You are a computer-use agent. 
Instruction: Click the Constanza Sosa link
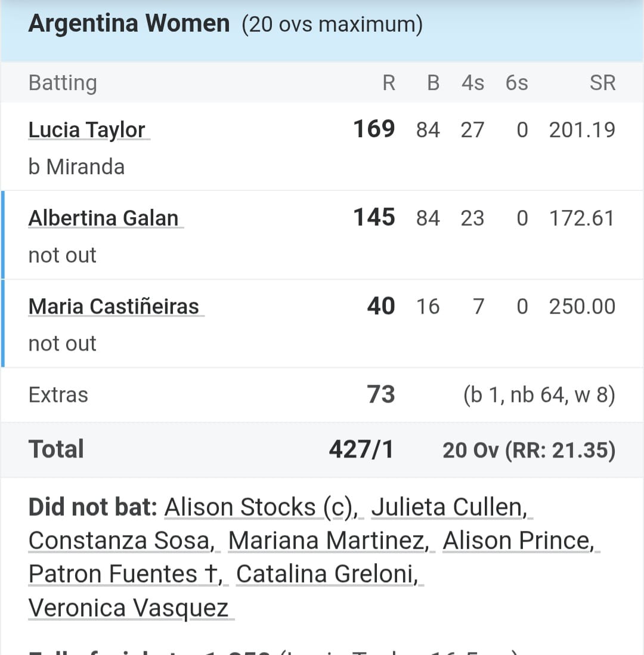pos(122,541)
